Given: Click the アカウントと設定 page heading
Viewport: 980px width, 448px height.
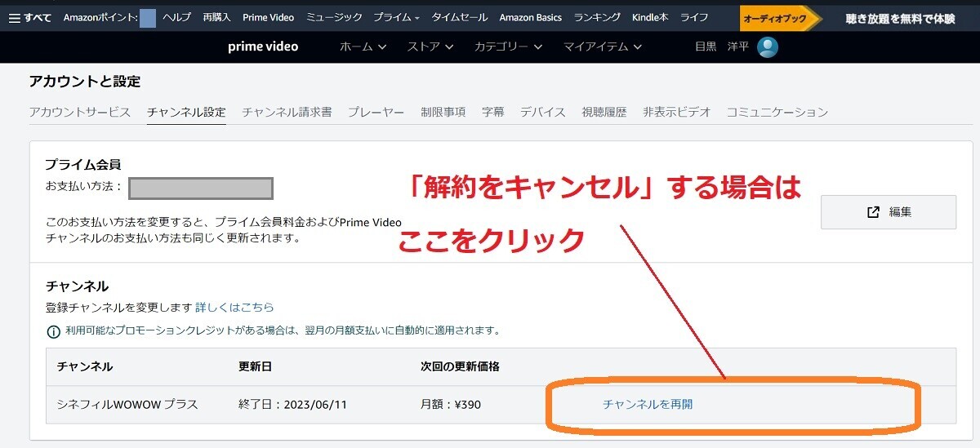Looking at the screenshot, I should (85, 82).
